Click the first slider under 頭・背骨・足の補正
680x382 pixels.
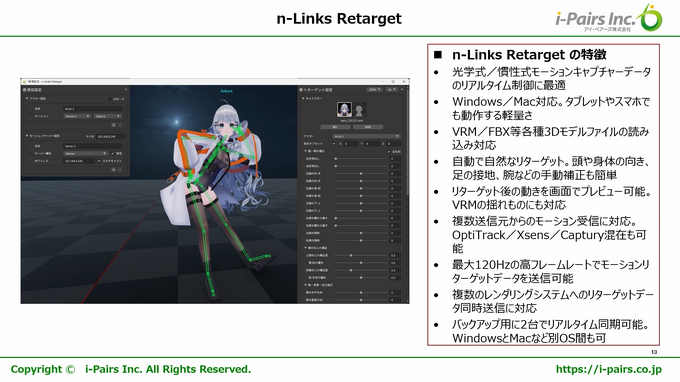361,293
